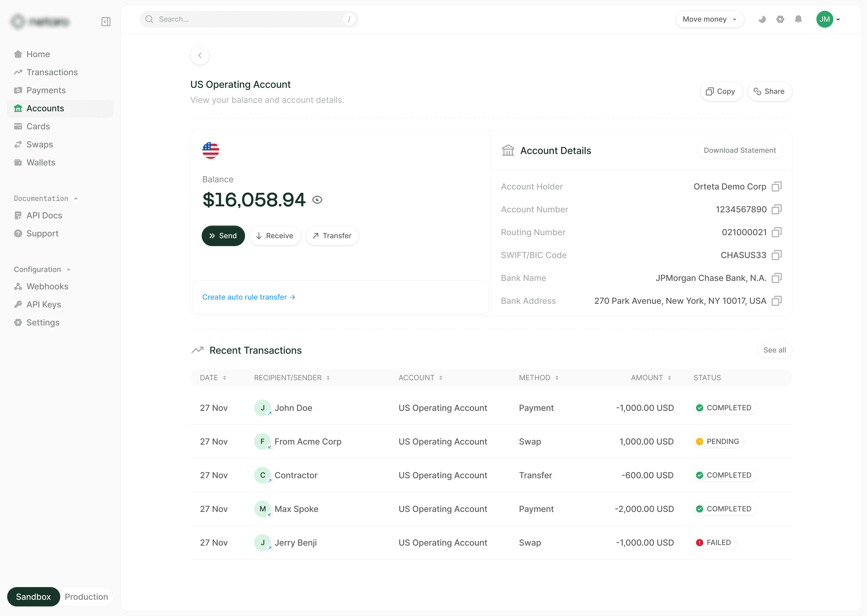Image resolution: width=867 pixels, height=616 pixels.
Task: Open Create auto rule transfer link
Action: pos(249,297)
